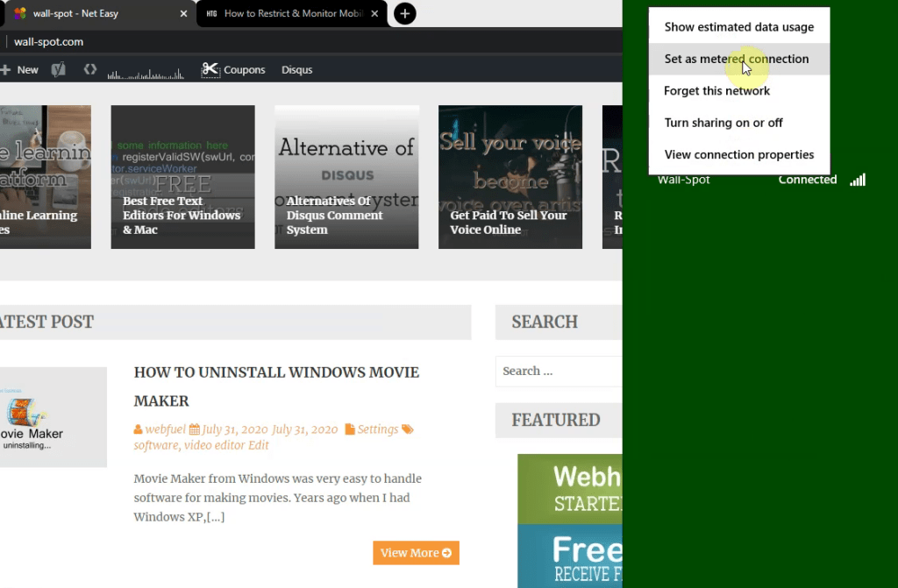This screenshot has width=898, height=588.
Task: Click the Webhost Starter featured banner
Action: coord(570,490)
